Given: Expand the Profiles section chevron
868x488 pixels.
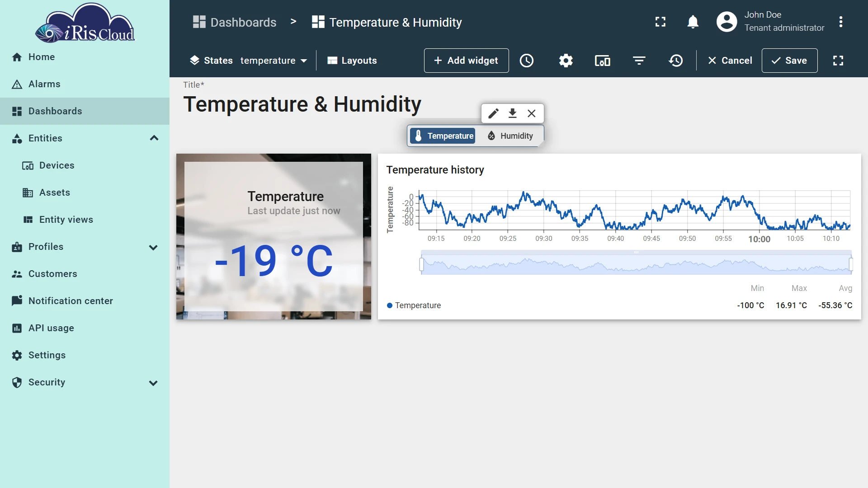Looking at the screenshot, I should 153,247.
